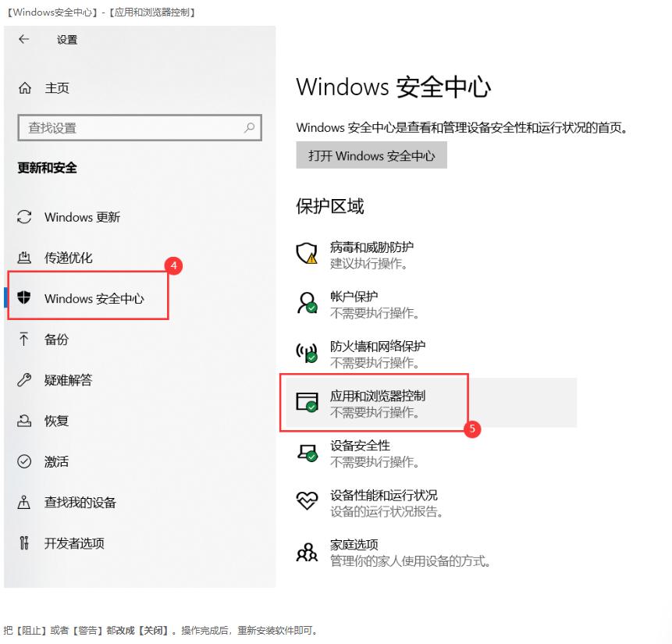Click the Account protection person icon
Screen dimensions: 672x644
307,304
